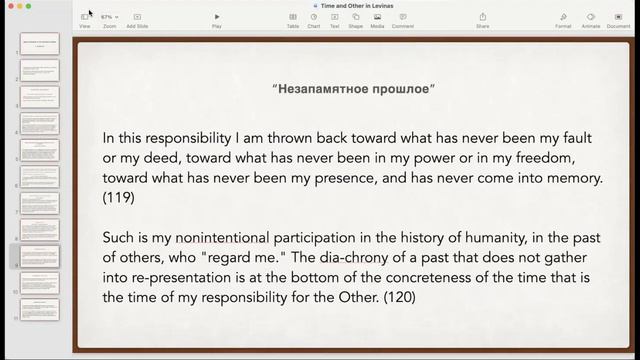Screen dimensions: 640x360
Task: Close the Keynote window with red button
Action: pos(11,6)
